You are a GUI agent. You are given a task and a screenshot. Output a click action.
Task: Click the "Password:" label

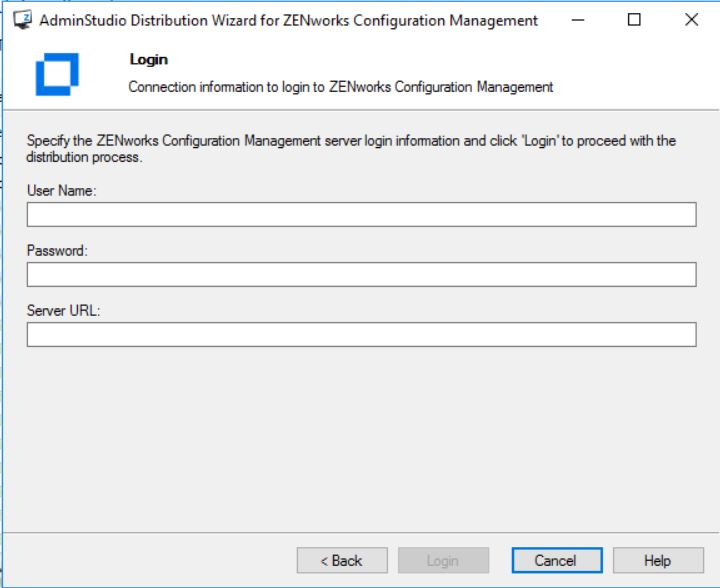point(58,251)
